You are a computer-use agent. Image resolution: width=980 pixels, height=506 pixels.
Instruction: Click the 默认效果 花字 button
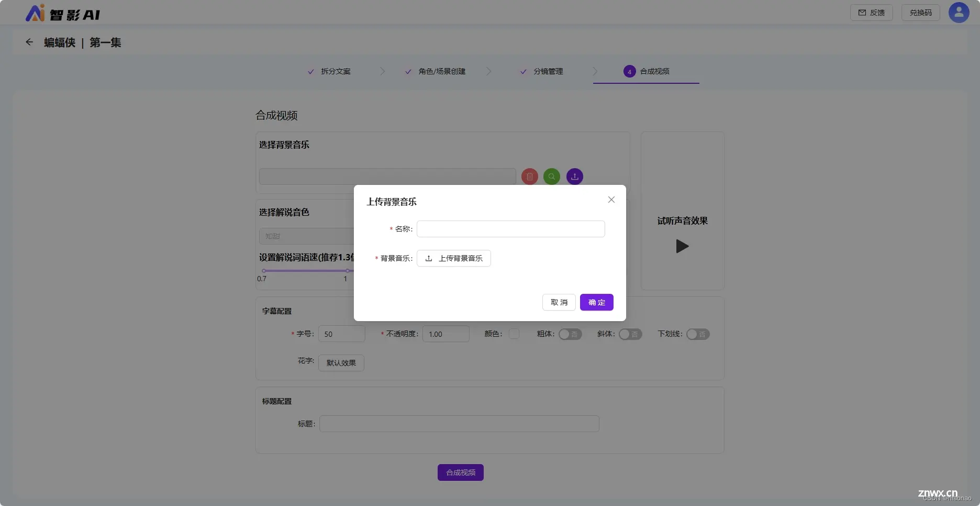point(341,363)
